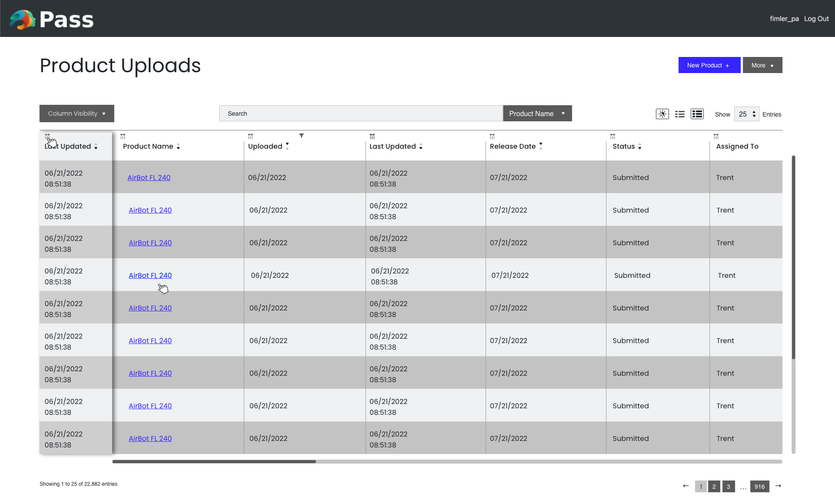The height and width of the screenshot is (504, 835).
Task: Toggle the brightness theme icon
Action: pos(662,114)
